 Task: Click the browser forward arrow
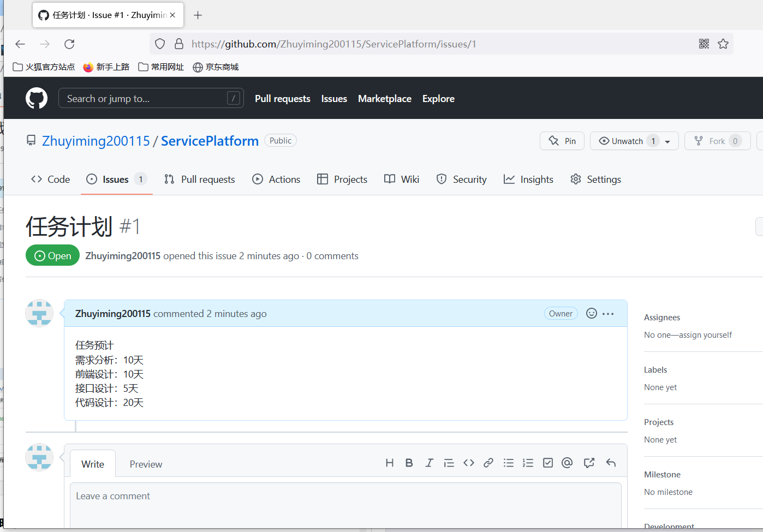click(45, 44)
